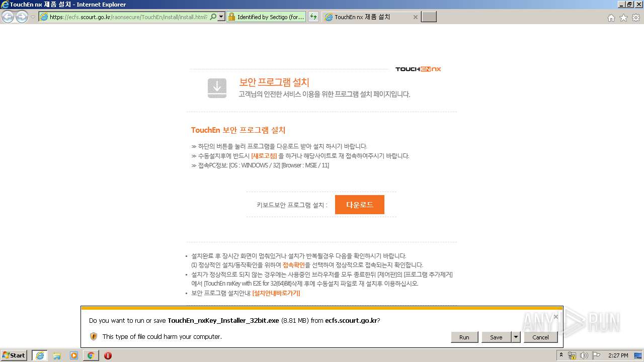Screen dimensions: 644x362
Task: Save the downloaded installer file
Action: tap(496, 337)
